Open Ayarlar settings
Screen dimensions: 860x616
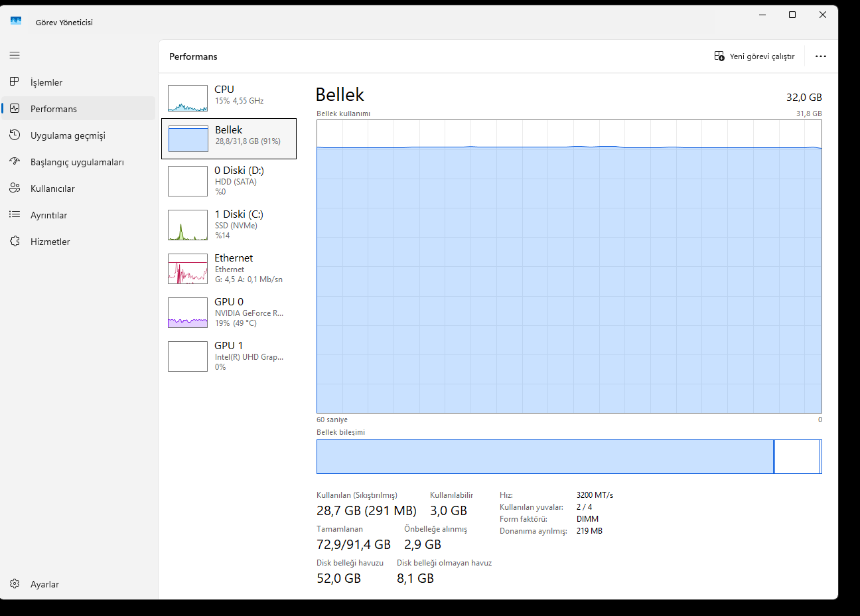[78, 584]
